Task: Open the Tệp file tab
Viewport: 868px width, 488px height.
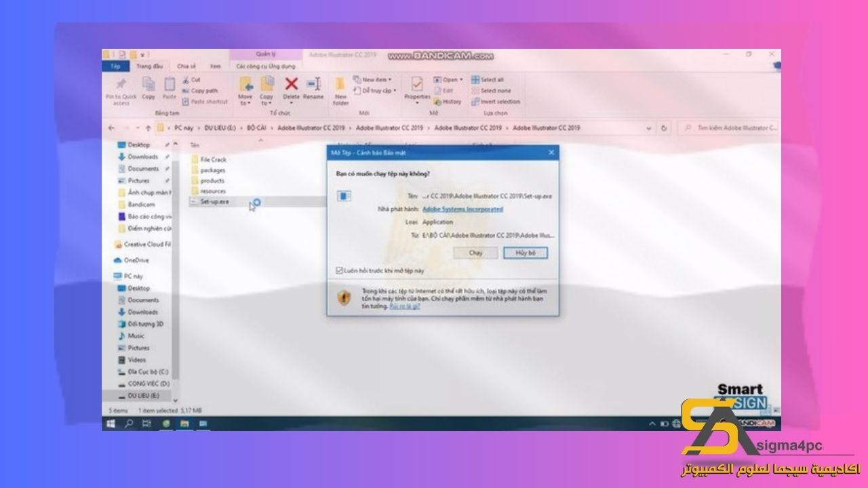Action: pos(115,66)
